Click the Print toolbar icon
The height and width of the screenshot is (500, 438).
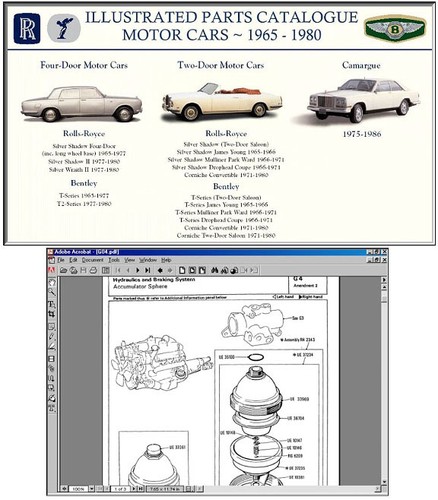click(94, 270)
